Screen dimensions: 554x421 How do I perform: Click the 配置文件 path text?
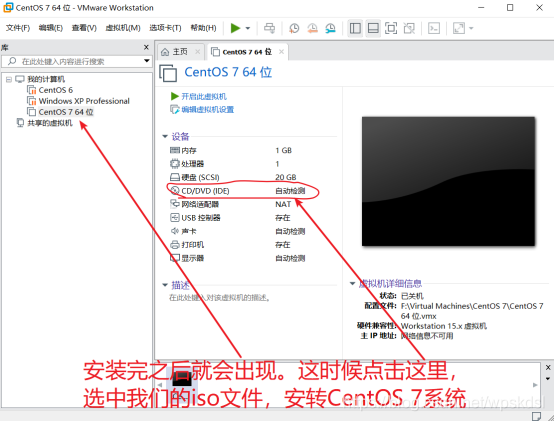pos(472,311)
